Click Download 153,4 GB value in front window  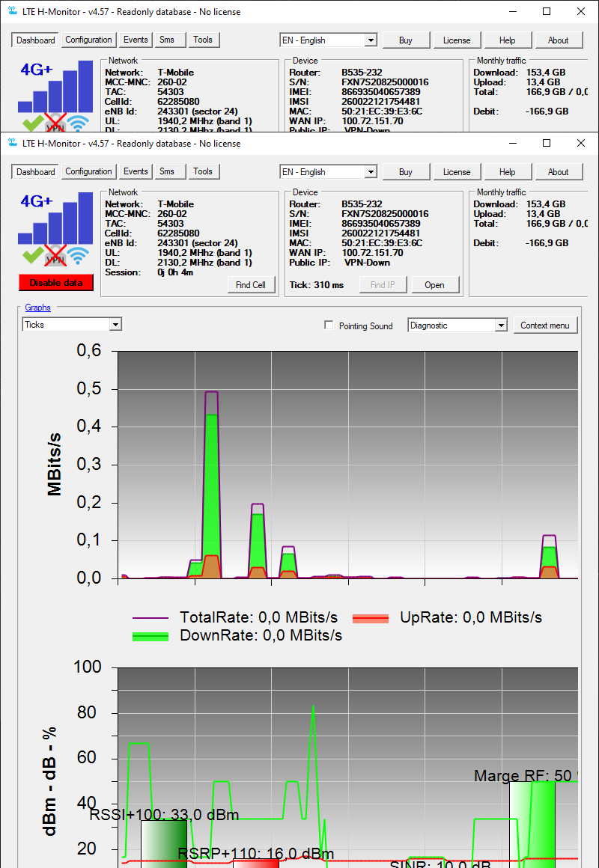(x=546, y=204)
